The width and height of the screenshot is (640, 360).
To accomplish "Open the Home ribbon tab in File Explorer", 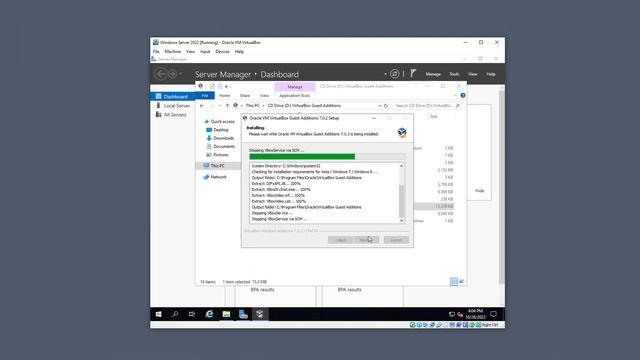I will tap(224, 96).
